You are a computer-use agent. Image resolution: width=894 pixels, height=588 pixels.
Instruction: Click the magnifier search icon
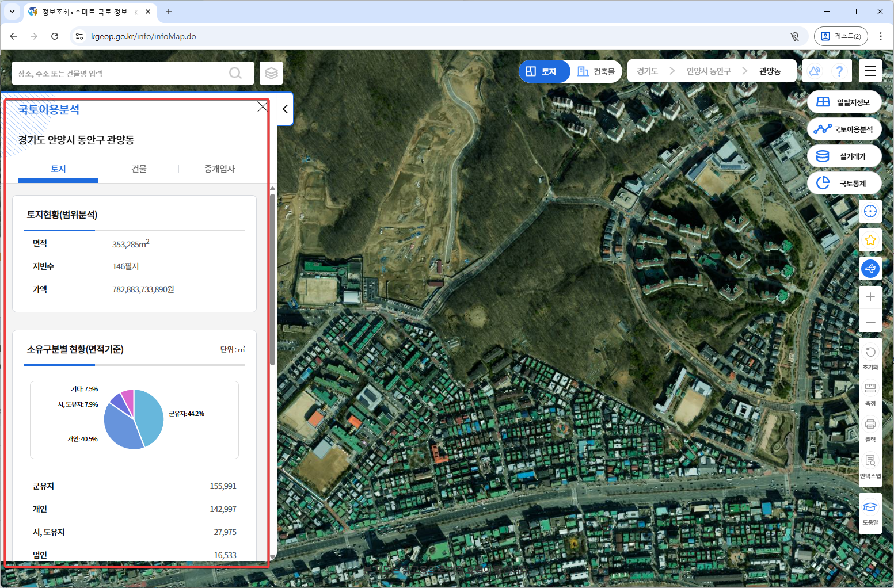click(235, 73)
